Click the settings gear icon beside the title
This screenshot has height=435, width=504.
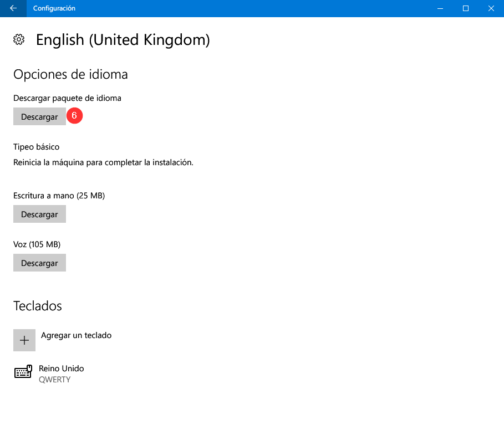[x=19, y=39]
